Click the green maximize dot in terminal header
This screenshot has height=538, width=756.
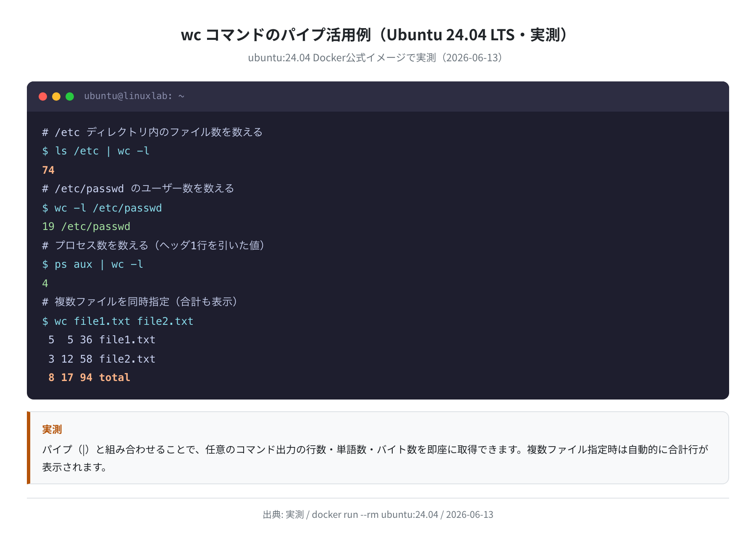[70, 97]
